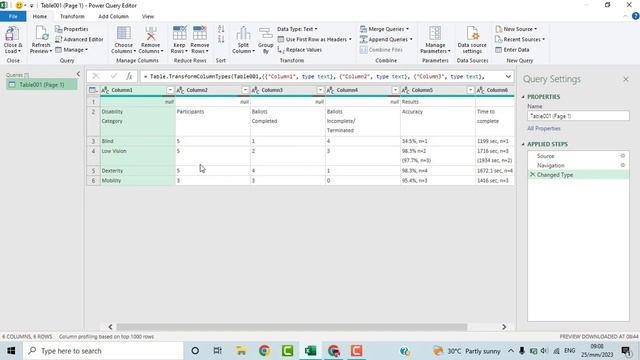Click the formula bar text
The height and width of the screenshot is (360, 640).
click(317, 76)
